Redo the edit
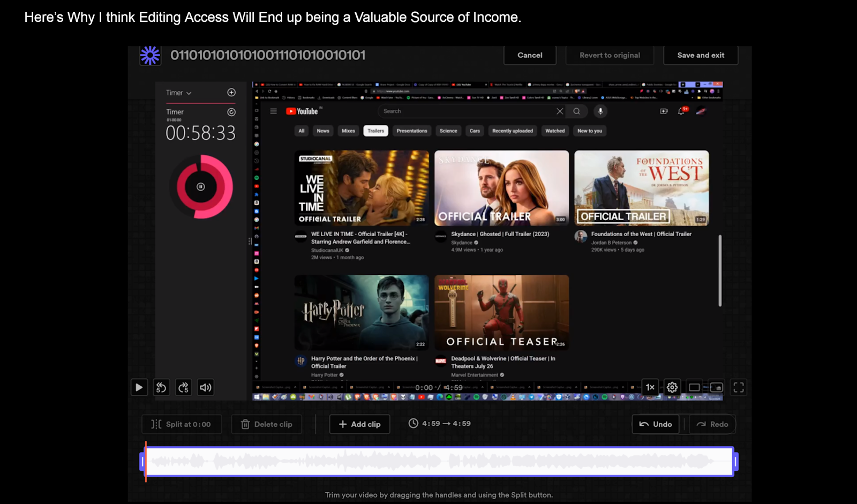This screenshot has height=504, width=857. coord(712,424)
